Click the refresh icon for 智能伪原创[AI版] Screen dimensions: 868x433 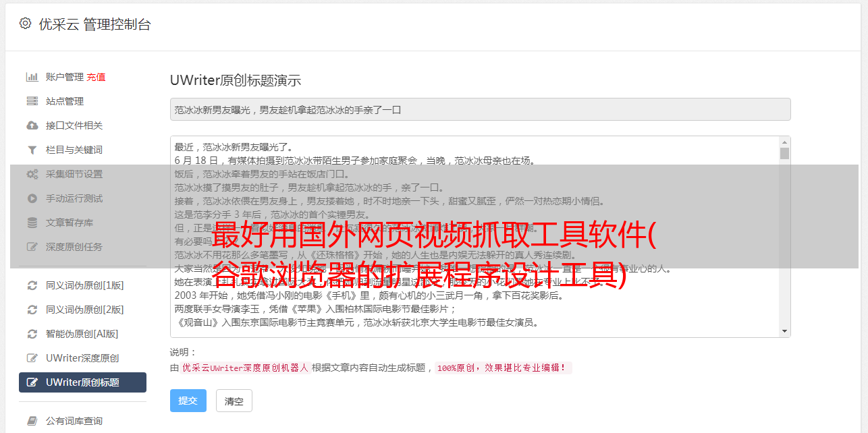point(32,334)
